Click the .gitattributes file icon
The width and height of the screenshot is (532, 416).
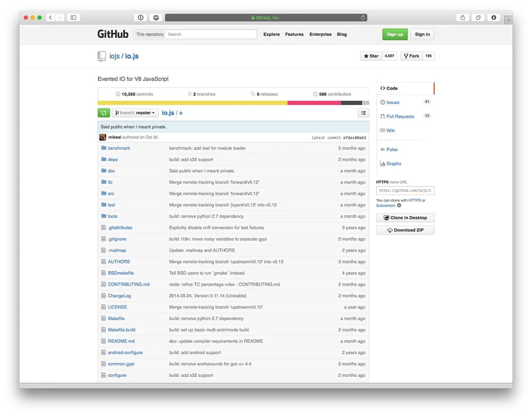[x=104, y=228]
